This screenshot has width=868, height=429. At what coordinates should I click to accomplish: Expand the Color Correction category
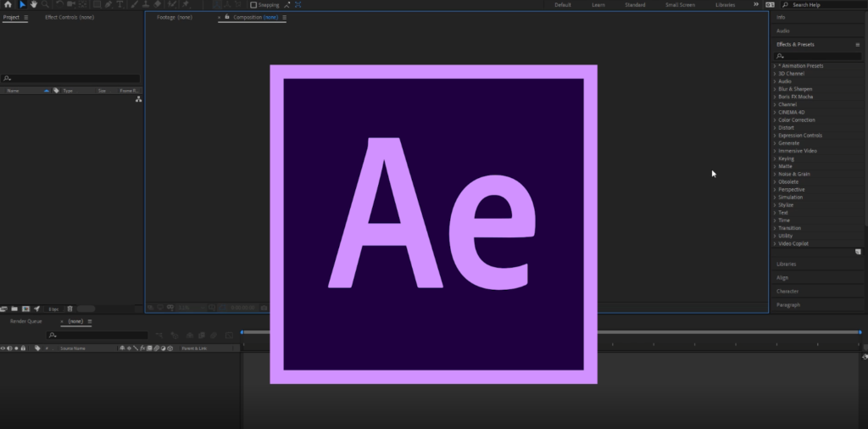pos(775,120)
